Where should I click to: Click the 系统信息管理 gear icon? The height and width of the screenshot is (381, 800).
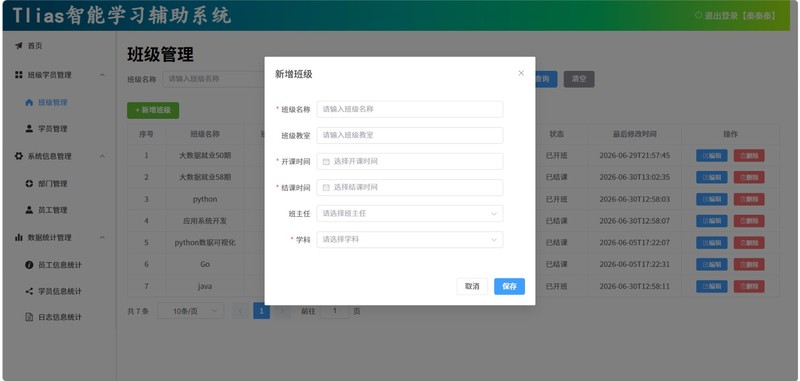pyautogui.click(x=19, y=156)
